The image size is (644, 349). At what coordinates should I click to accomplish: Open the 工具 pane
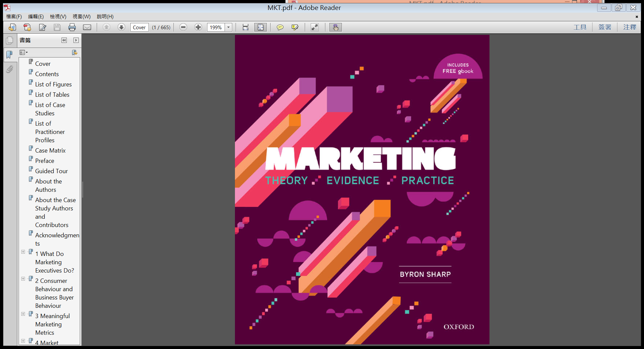click(580, 27)
